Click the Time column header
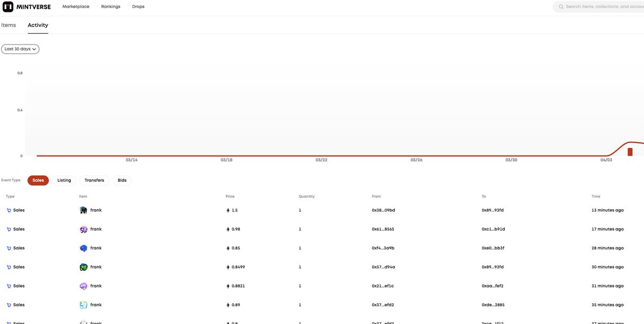The image size is (644, 324). click(596, 196)
